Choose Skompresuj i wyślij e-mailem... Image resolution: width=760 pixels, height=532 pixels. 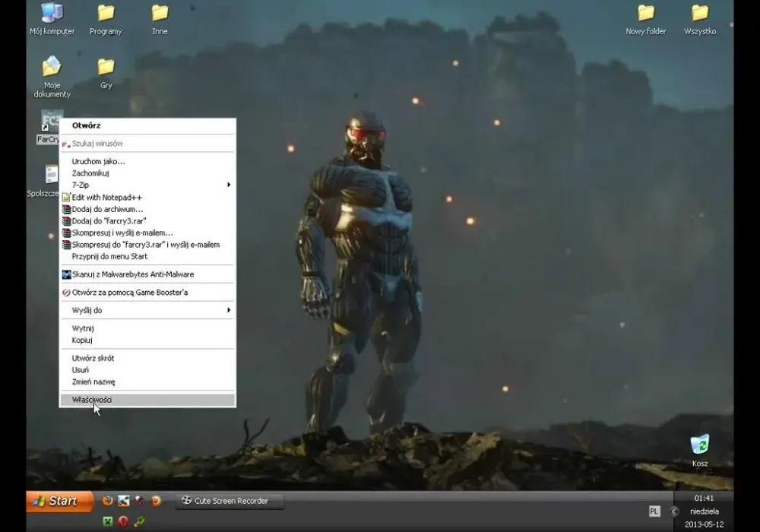point(147,233)
